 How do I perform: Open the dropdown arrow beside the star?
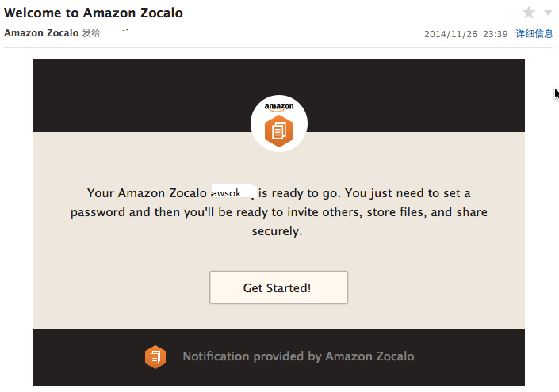click(x=548, y=13)
